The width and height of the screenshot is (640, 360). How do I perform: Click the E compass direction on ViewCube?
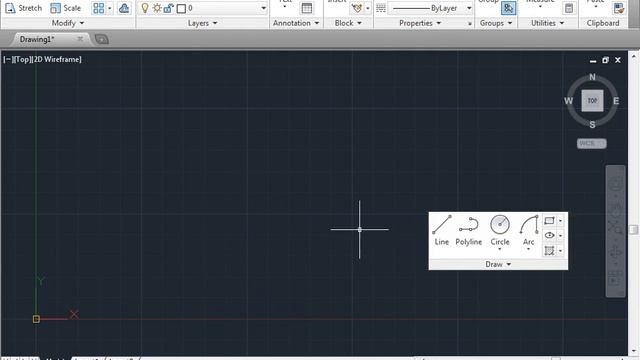(x=616, y=101)
